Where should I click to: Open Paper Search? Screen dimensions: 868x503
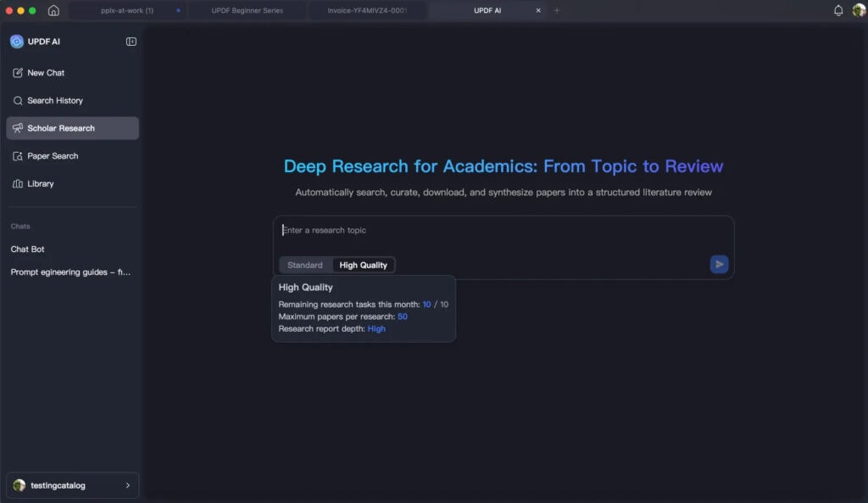tap(53, 156)
